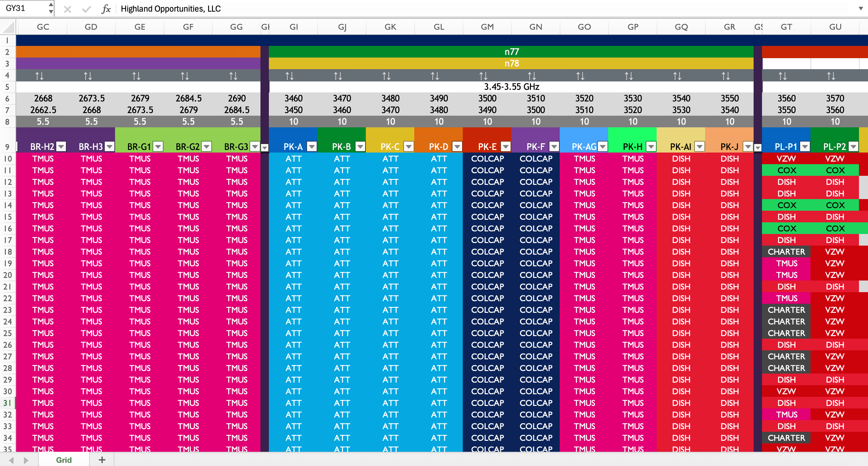Viewport: 868px width, 466px height.
Task: Click CHARTER cell in row 34
Action: (787, 438)
